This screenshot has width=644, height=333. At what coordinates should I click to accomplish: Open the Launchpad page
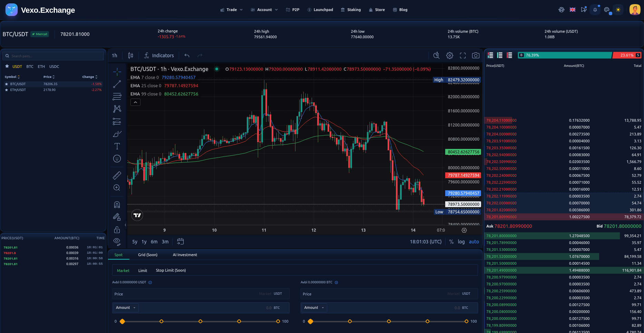click(x=320, y=10)
